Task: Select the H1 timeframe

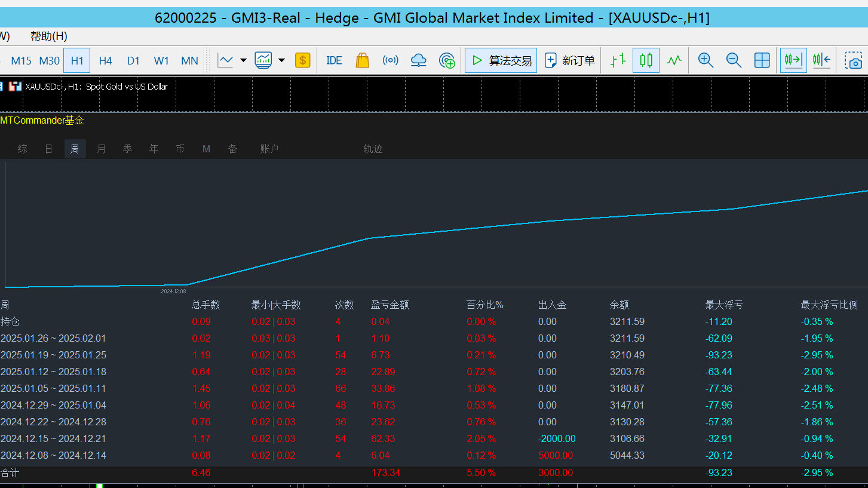Action: 77,60
